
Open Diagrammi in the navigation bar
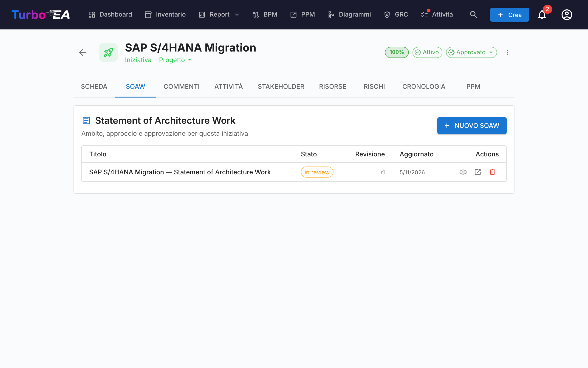point(349,14)
